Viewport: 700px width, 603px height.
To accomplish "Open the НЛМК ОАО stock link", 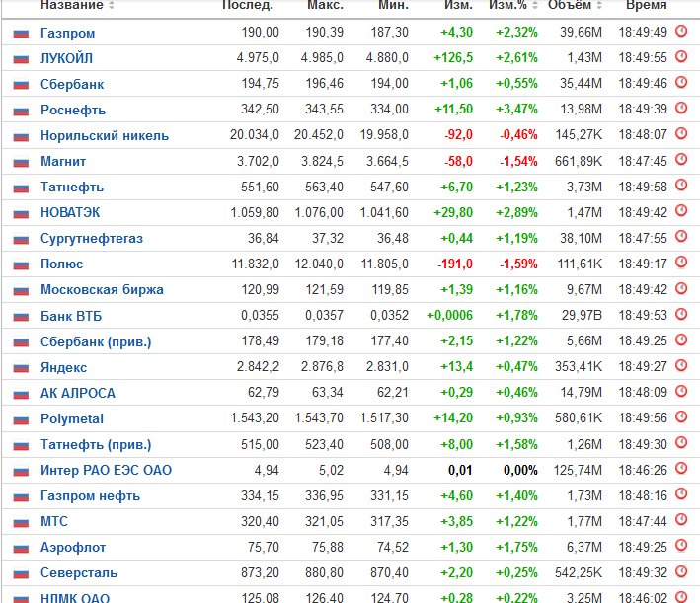I will point(75,598).
